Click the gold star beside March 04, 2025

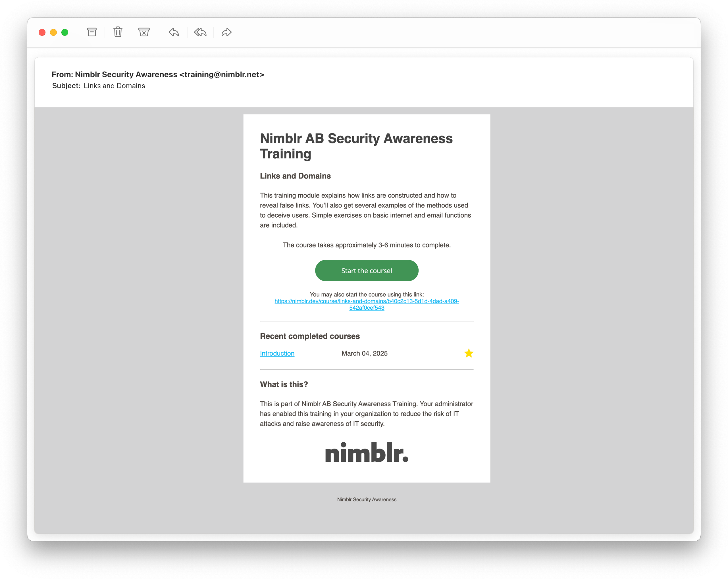[x=468, y=353]
